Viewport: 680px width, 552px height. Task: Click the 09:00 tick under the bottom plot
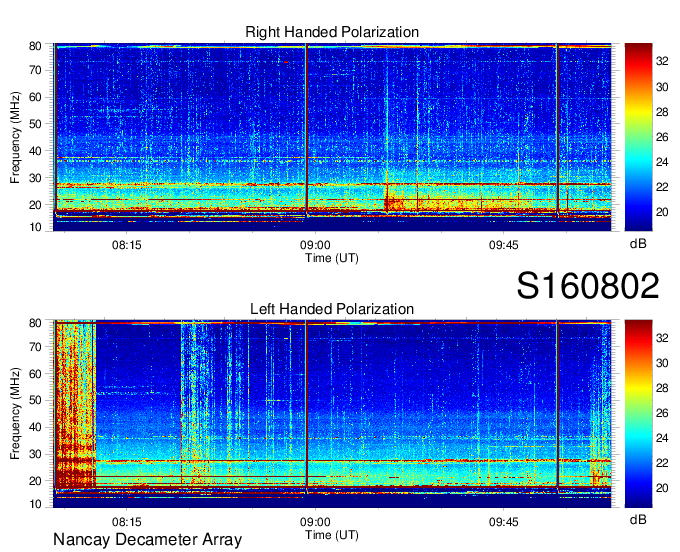tap(315, 522)
